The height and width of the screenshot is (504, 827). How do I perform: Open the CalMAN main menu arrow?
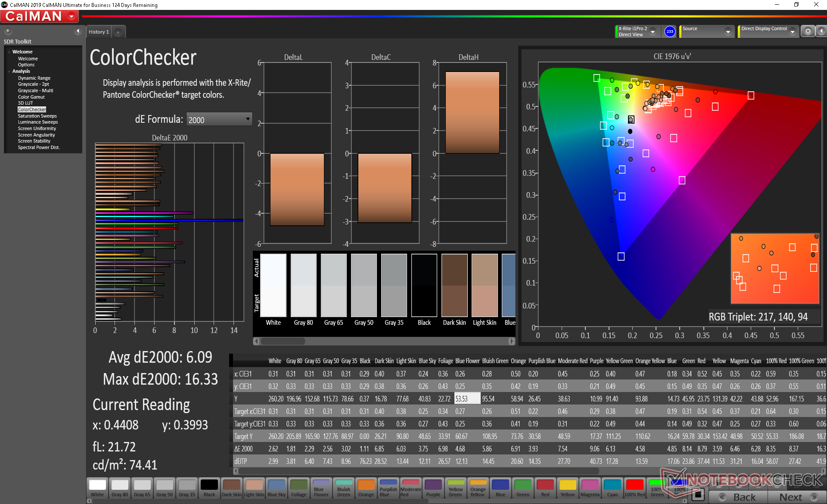click(72, 16)
